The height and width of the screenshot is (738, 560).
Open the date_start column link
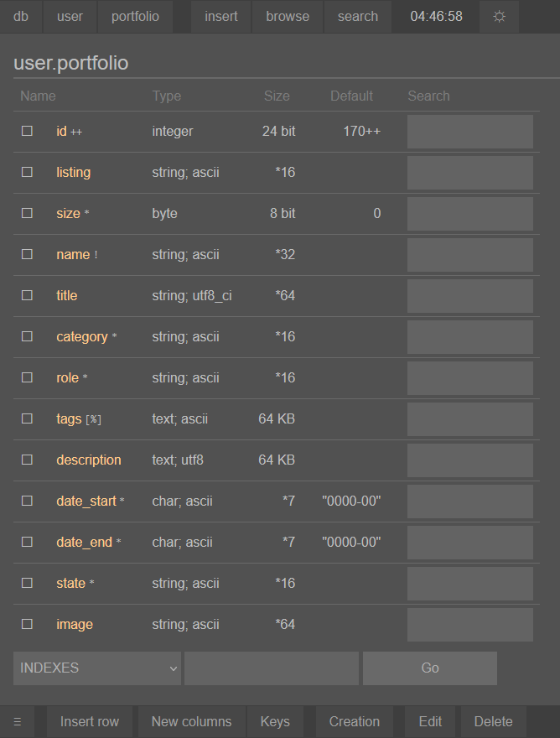[86, 502]
